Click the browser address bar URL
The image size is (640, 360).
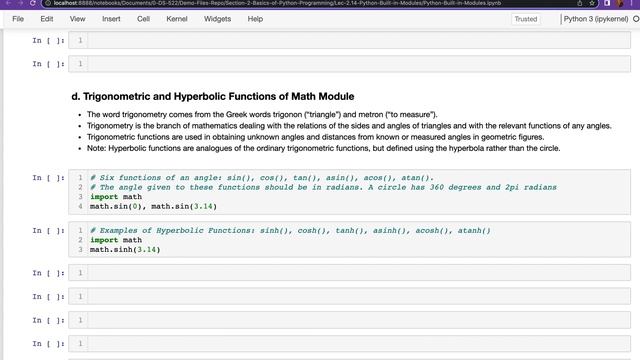pyautogui.click(x=278, y=3)
